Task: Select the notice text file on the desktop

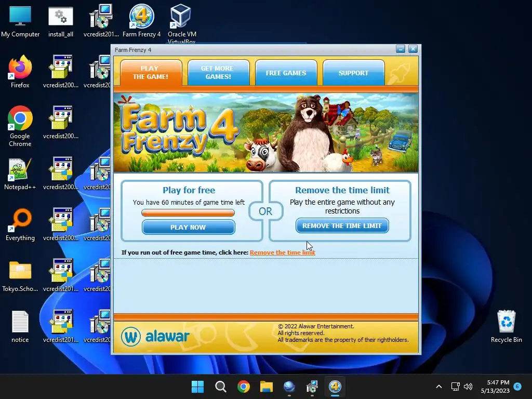Action: (20, 326)
